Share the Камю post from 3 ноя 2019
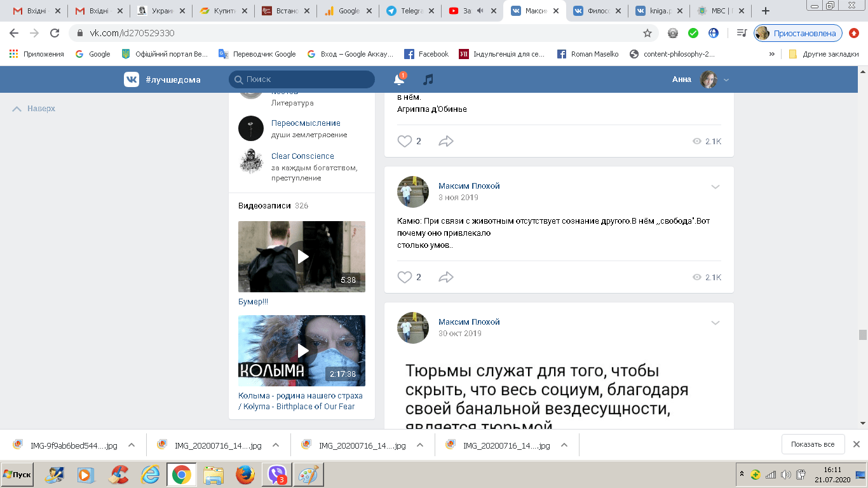868x488 pixels. 446,277
